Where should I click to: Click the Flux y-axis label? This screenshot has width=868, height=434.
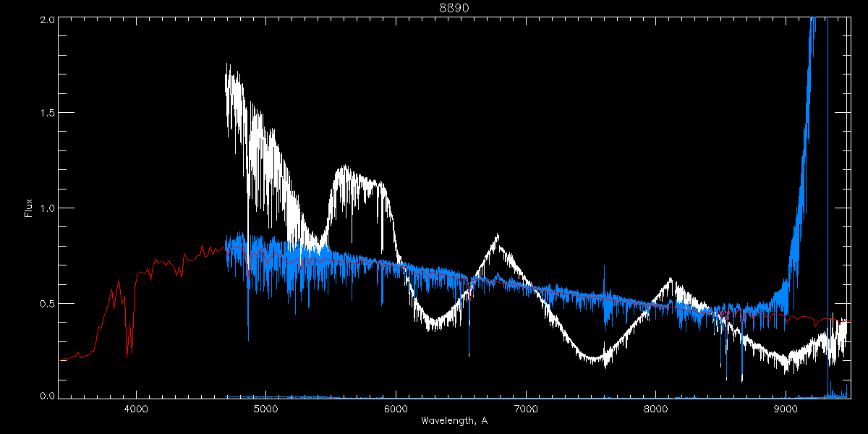coord(29,208)
